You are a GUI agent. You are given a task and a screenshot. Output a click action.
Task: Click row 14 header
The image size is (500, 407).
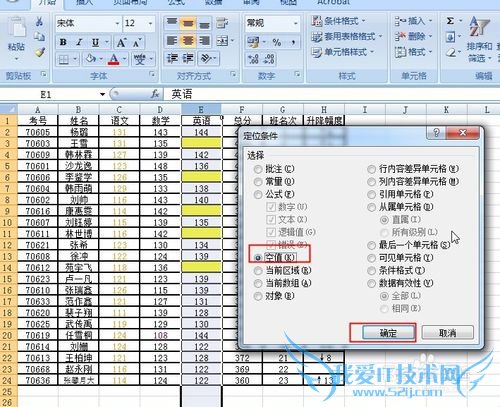(8, 268)
